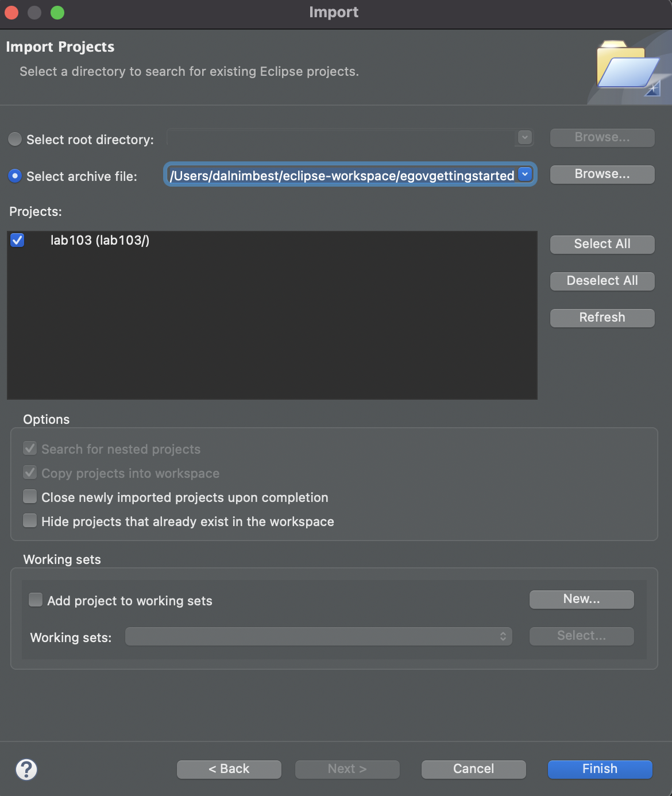Image resolution: width=672 pixels, height=796 pixels.
Task: Click the disabled Copy projects into workspace checkbox
Action: pos(30,472)
